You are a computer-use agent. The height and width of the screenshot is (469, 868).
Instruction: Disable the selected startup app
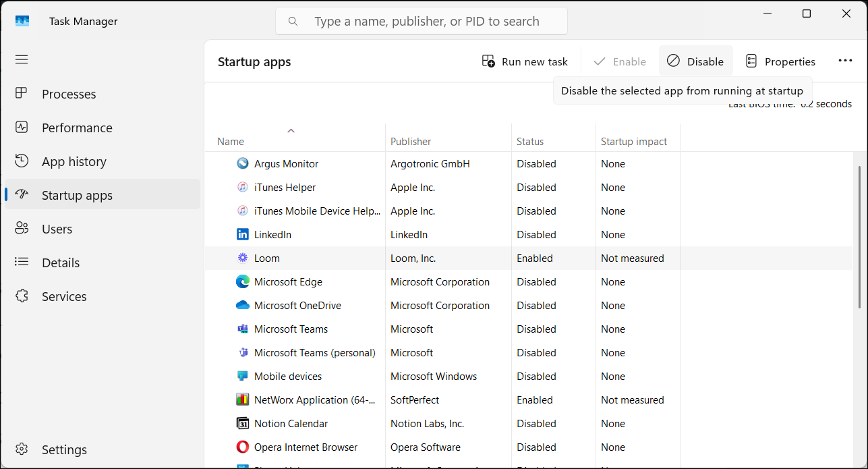point(695,61)
